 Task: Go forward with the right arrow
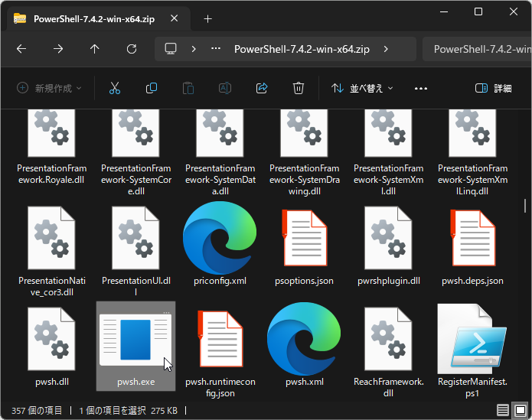coord(58,49)
